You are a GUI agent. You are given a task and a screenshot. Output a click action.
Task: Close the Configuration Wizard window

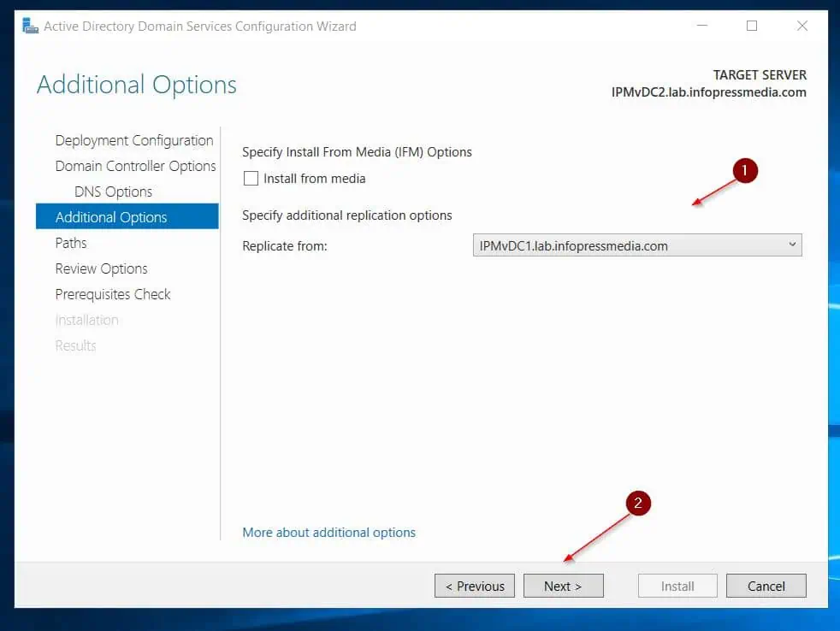pos(802,26)
